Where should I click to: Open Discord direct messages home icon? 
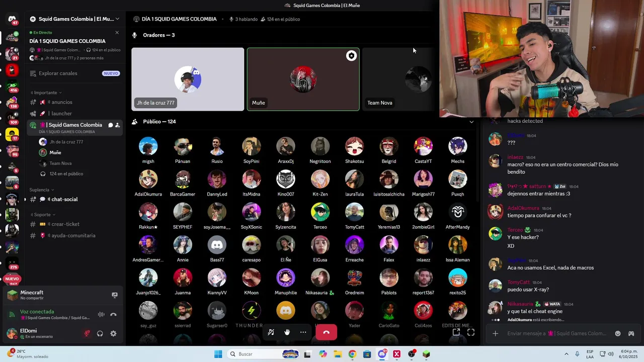(12, 19)
